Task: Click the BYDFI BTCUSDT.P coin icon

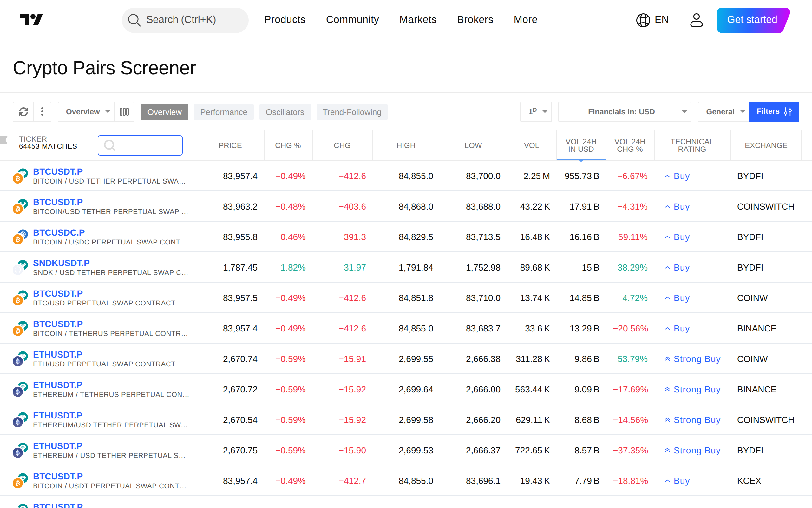Action: point(20,176)
